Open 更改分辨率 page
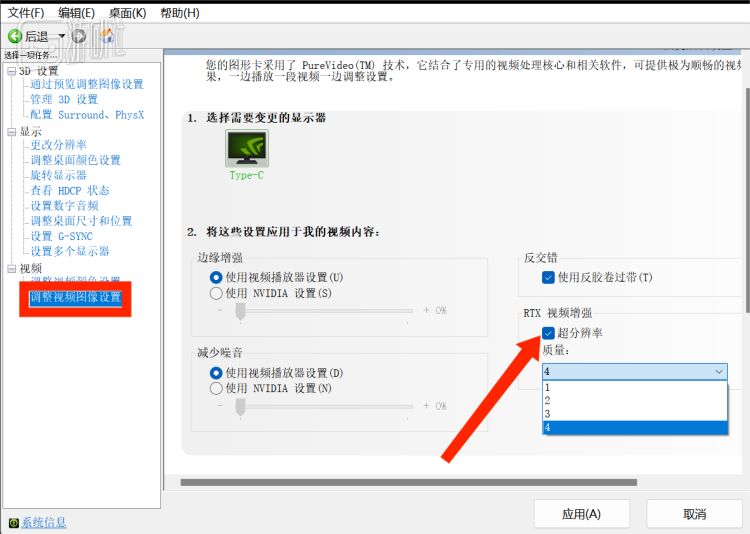 pyautogui.click(x=58, y=145)
